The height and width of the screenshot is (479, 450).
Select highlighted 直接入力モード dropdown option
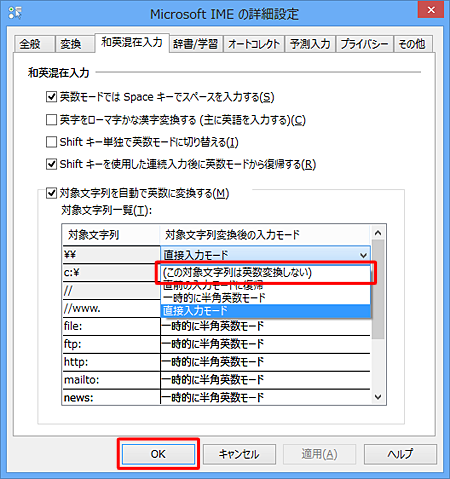[266, 311]
